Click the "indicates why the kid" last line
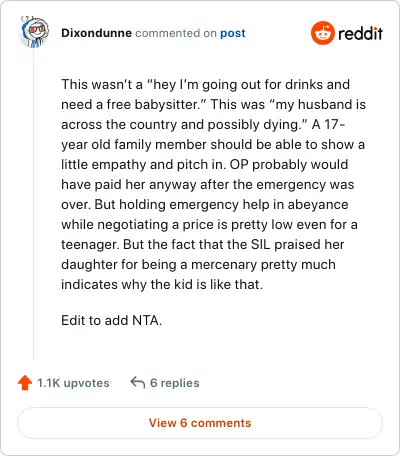 coord(162,284)
